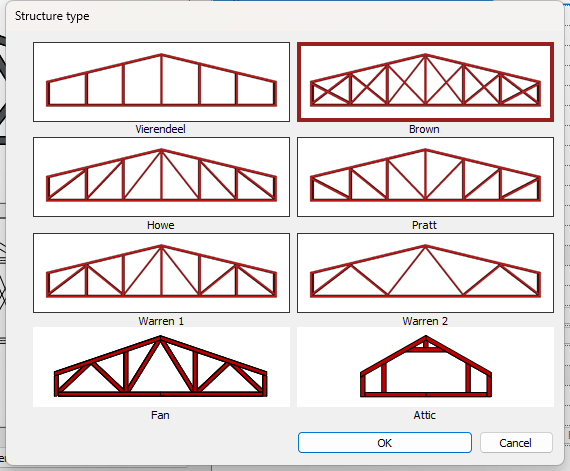570x471 pixels.
Task: Choose the Brown truss diagram
Action: click(x=425, y=82)
